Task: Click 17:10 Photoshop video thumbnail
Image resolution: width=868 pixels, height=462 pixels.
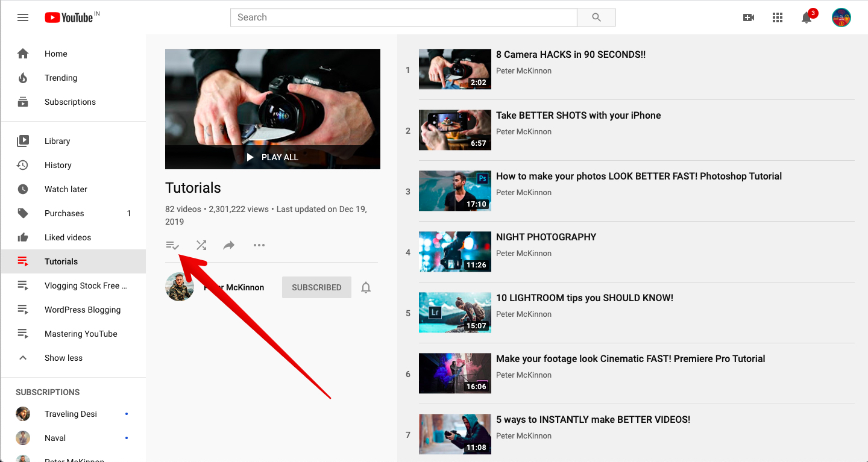Action: pyautogui.click(x=455, y=191)
